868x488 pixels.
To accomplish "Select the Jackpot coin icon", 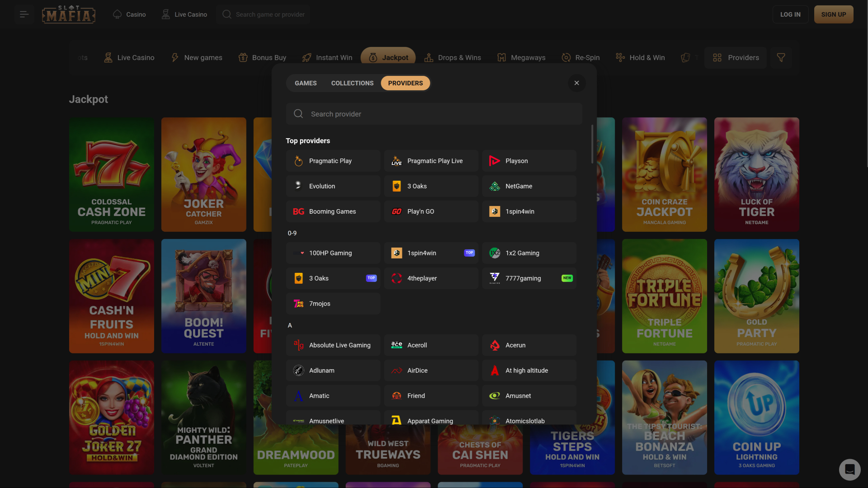I will pos(373,57).
